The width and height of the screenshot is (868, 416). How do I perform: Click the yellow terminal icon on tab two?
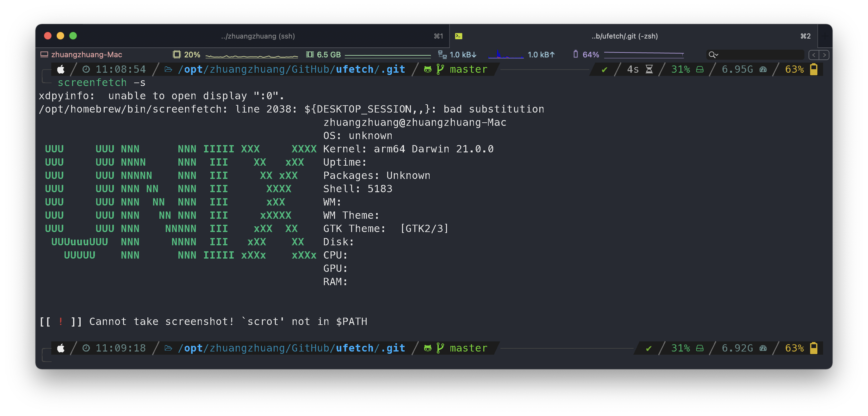pos(458,36)
